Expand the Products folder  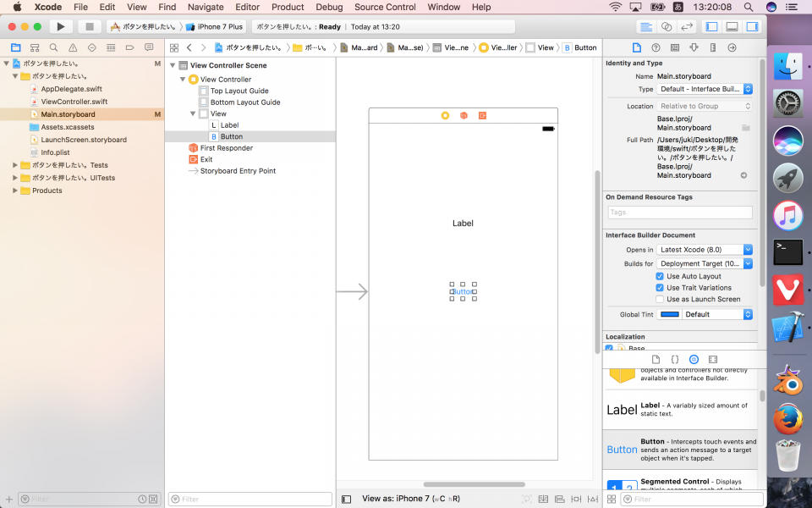coord(15,190)
